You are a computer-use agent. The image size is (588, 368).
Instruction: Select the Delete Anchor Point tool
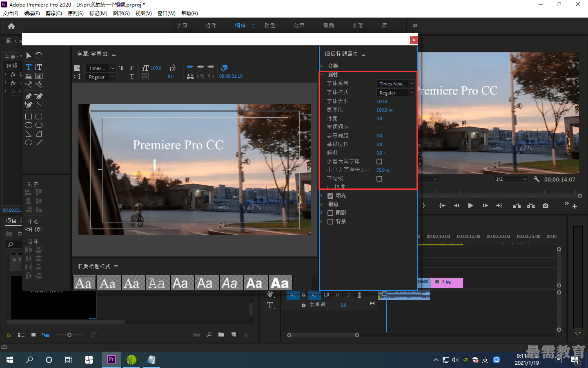[x=39, y=96]
